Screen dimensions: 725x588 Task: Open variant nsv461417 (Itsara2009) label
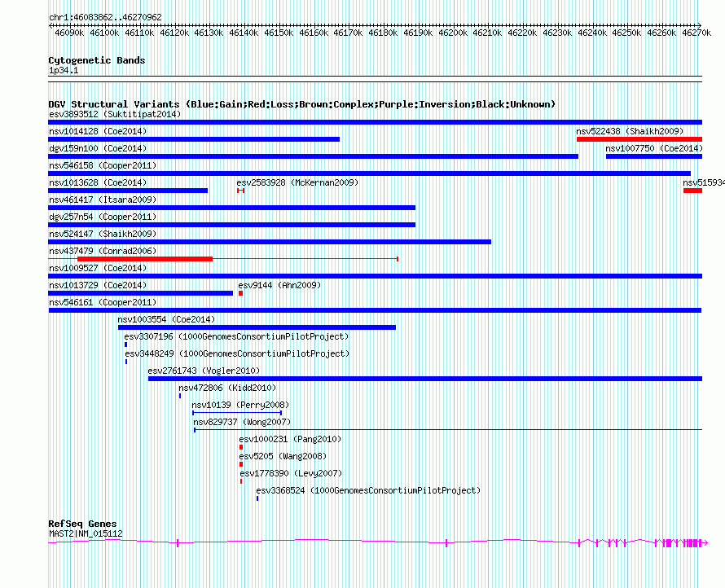[103, 200]
